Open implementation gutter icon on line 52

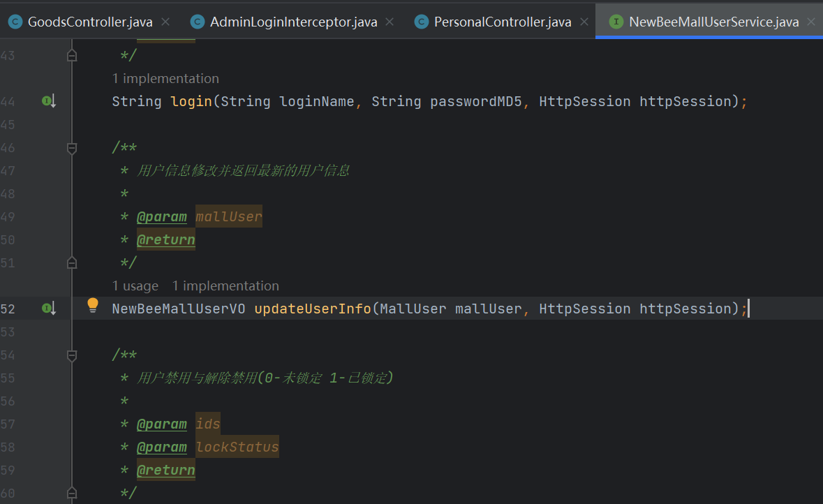pos(49,308)
